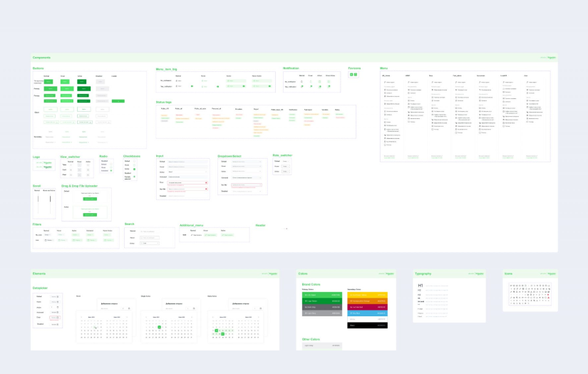Click Normal Icon filter chip

(x=48, y=240)
